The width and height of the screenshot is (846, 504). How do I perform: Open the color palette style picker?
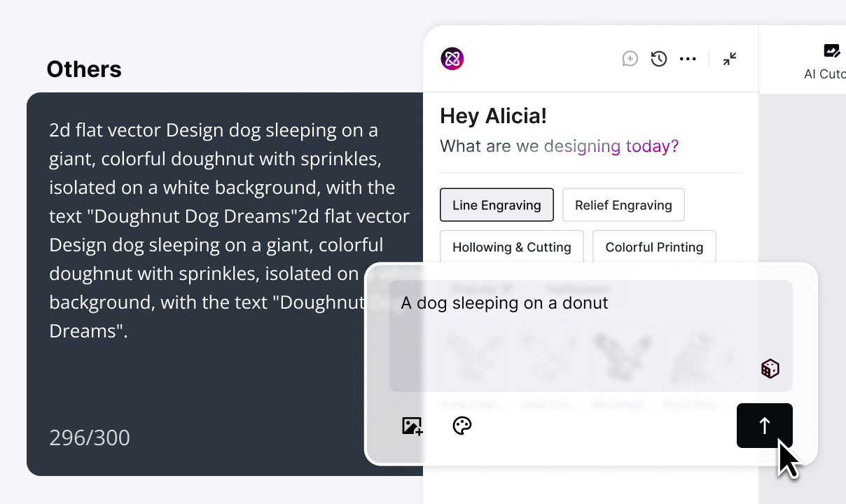pos(462,426)
